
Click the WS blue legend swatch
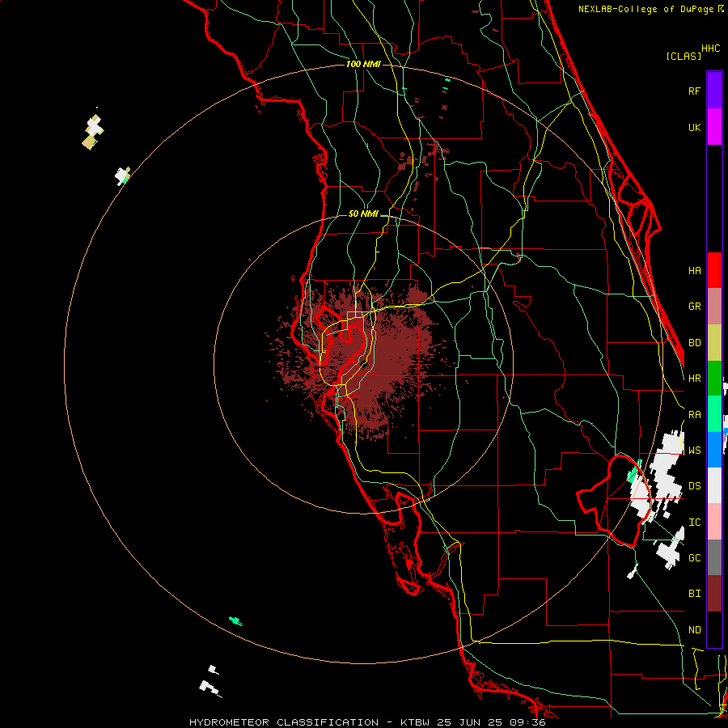tap(714, 450)
